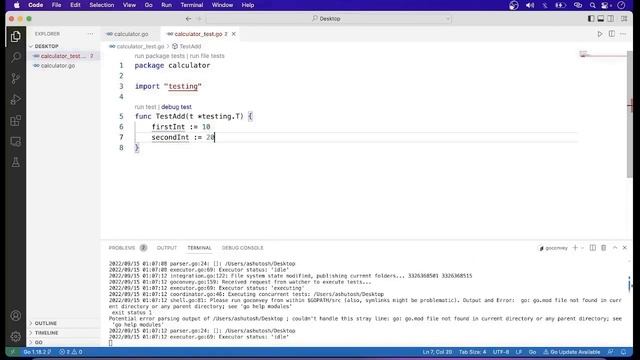Screen dimensions: 640x360
Task: Toggle the bottom panel visibility
Action: pyautogui.click(x=601, y=19)
